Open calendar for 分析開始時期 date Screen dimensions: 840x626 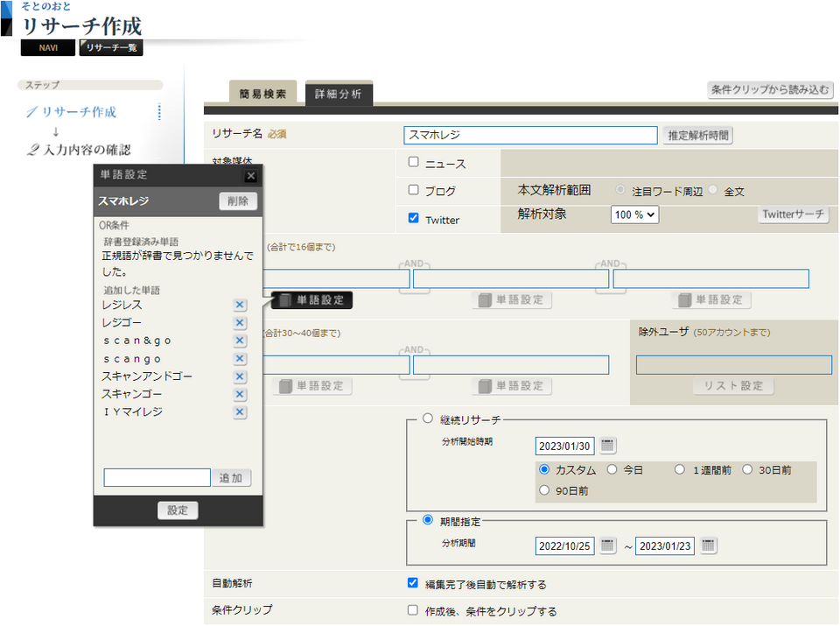tap(608, 446)
